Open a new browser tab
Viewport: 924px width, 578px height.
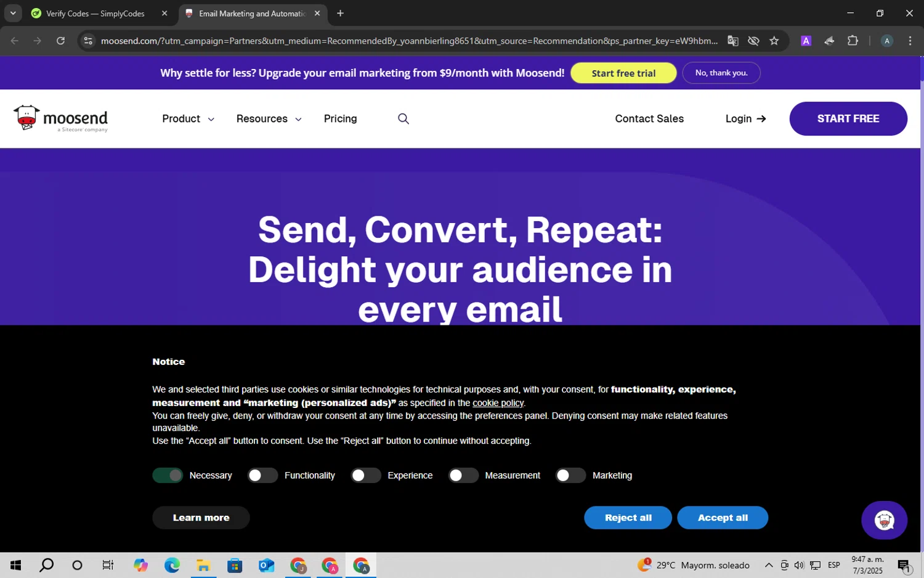340,13
